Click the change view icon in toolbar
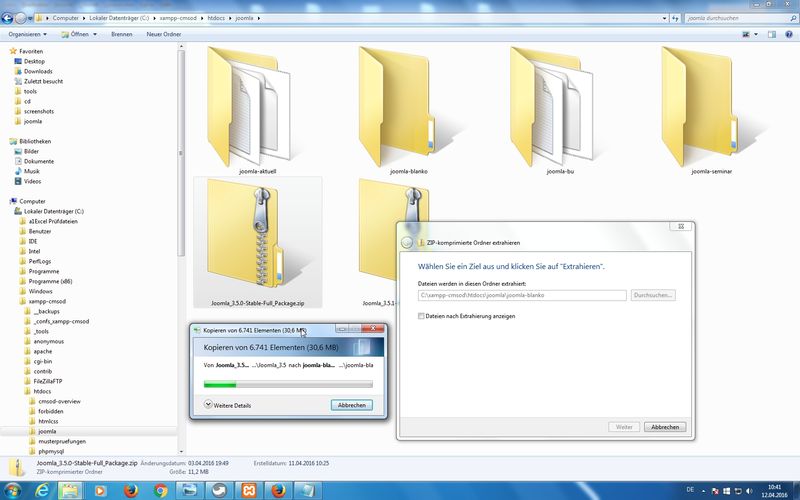 pyautogui.click(x=746, y=34)
